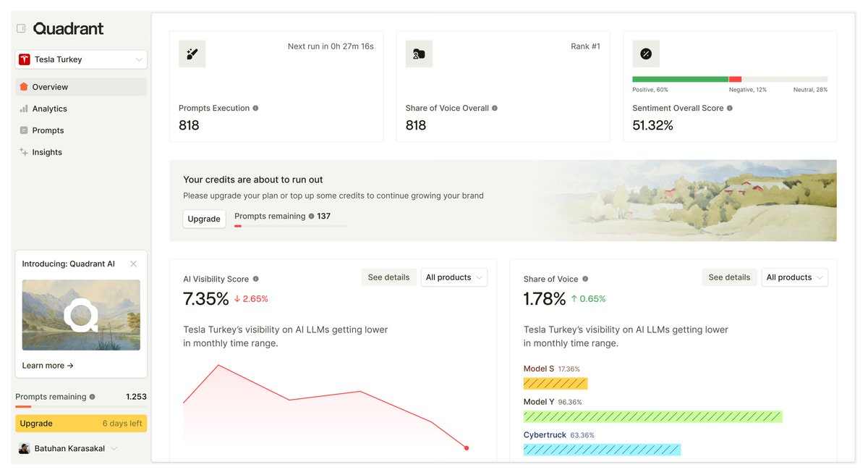Open See details for Share of Voice

729,277
